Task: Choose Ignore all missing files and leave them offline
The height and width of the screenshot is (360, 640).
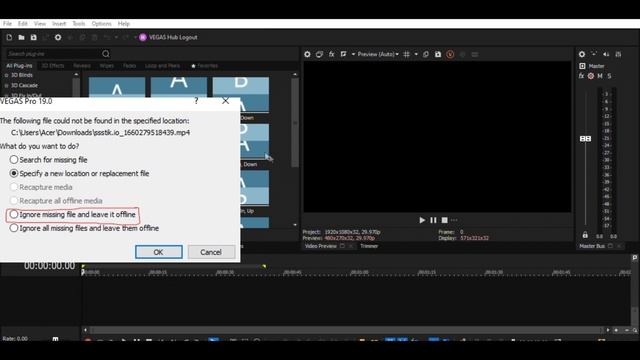Action: click(84, 228)
